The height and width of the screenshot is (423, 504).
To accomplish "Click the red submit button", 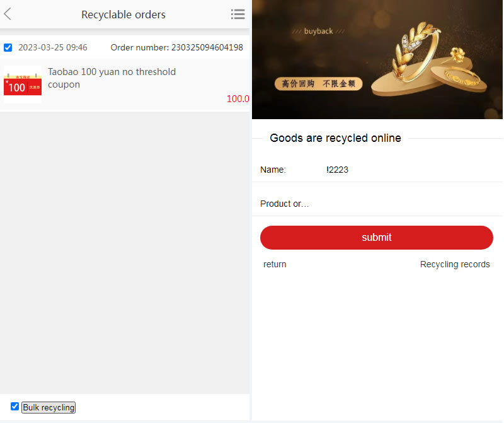I will pos(376,238).
